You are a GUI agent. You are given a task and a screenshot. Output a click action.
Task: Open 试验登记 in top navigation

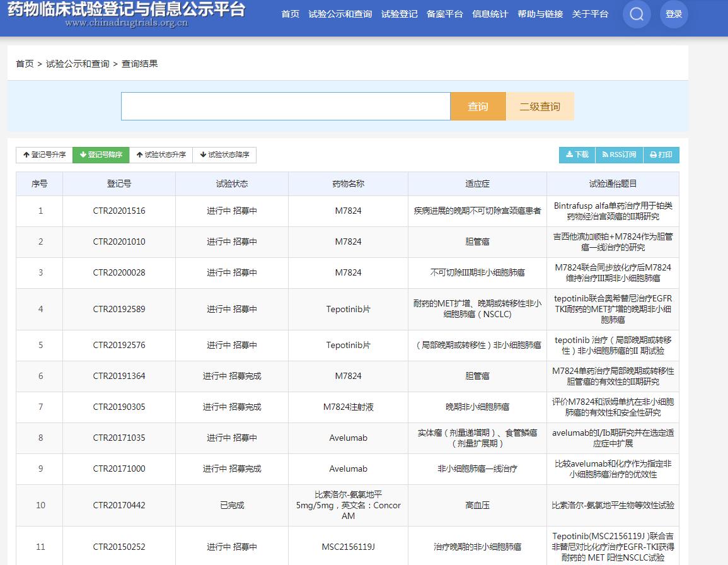[x=399, y=14]
